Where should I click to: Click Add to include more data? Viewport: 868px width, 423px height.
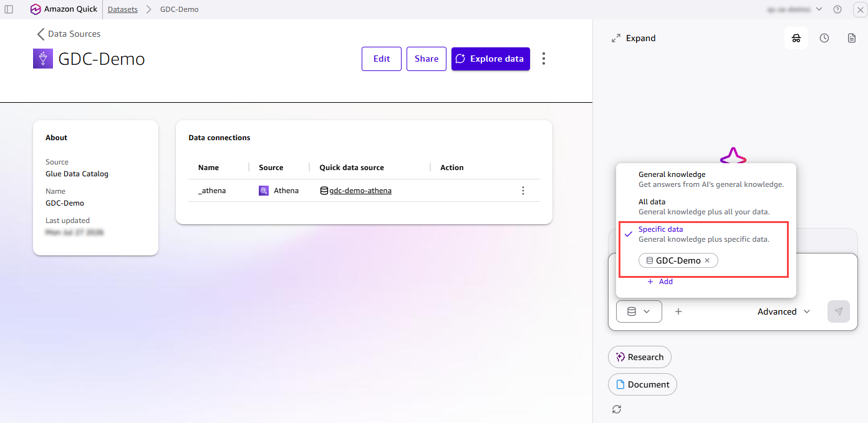click(660, 282)
